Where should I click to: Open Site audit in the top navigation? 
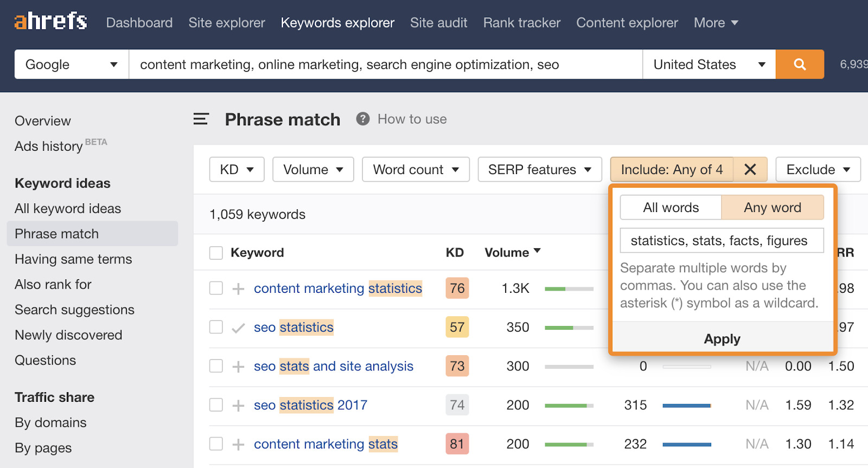438,23
